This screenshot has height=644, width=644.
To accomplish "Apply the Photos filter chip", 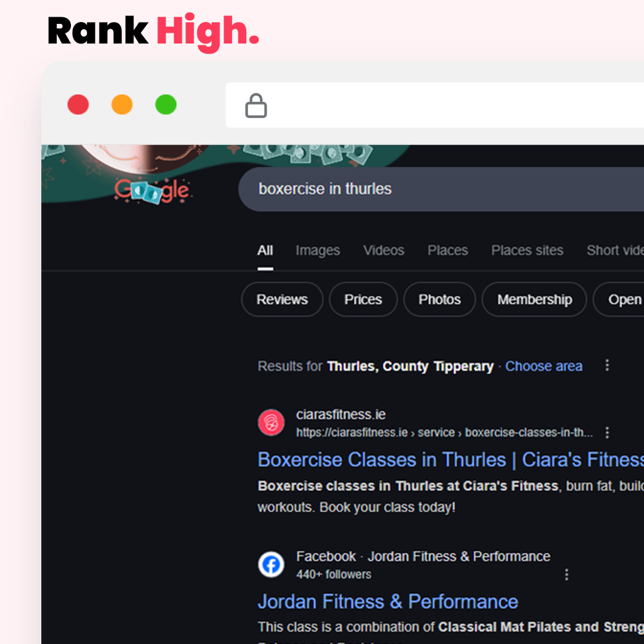I will coord(439,299).
